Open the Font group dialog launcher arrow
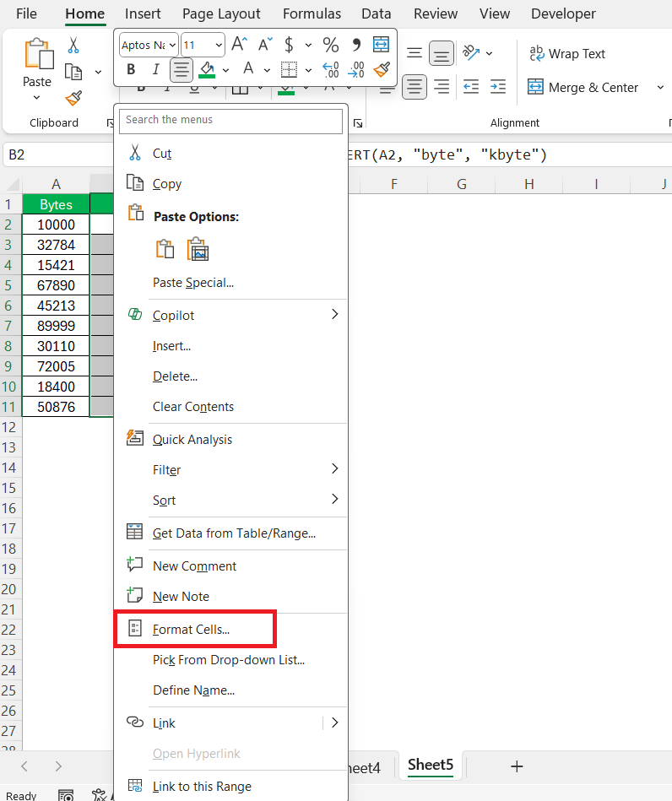The width and height of the screenshot is (672, 801). pos(358,123)
